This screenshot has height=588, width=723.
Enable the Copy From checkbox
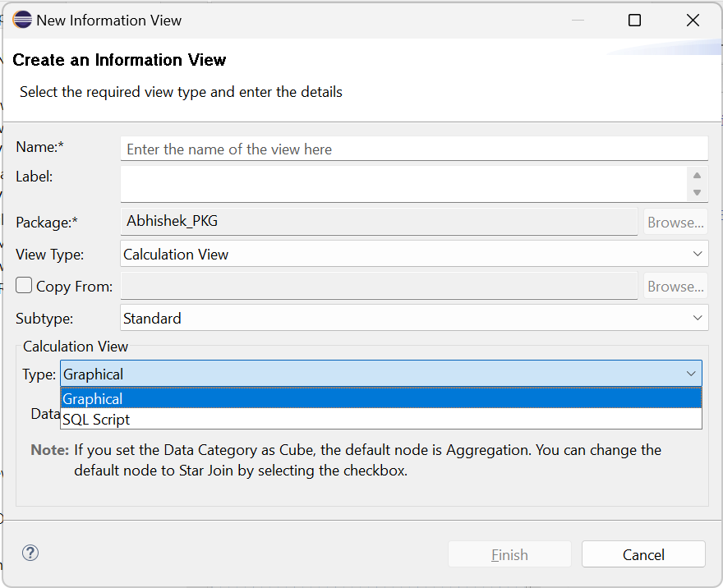(x=25, y=286)
